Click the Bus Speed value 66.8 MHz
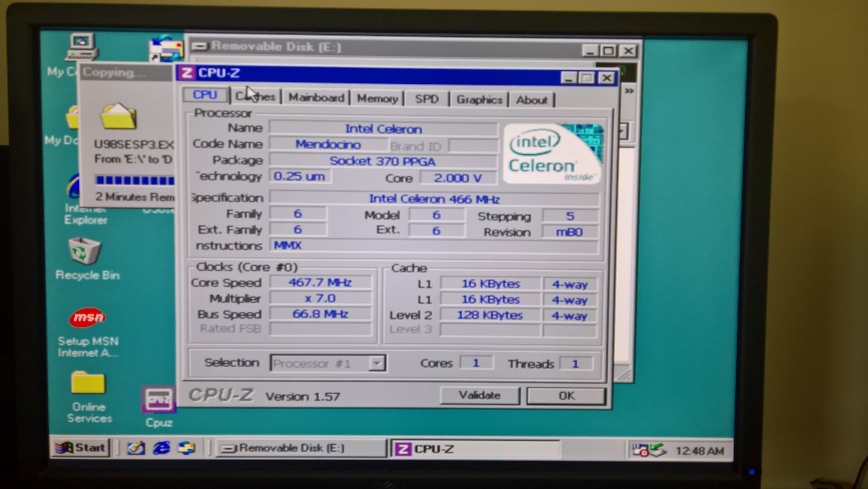Screen dimensions: 868x489 320,314
